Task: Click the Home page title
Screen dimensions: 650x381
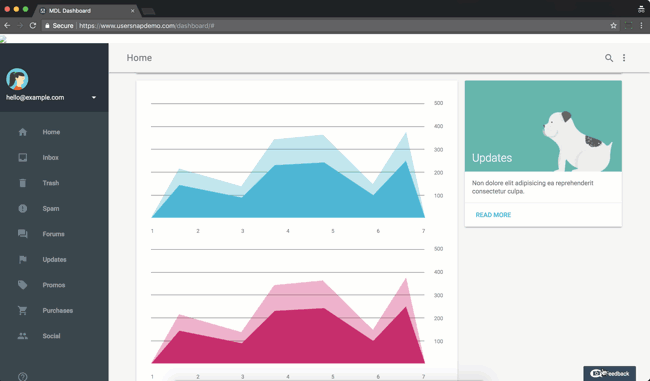Action: coord(139,58)
